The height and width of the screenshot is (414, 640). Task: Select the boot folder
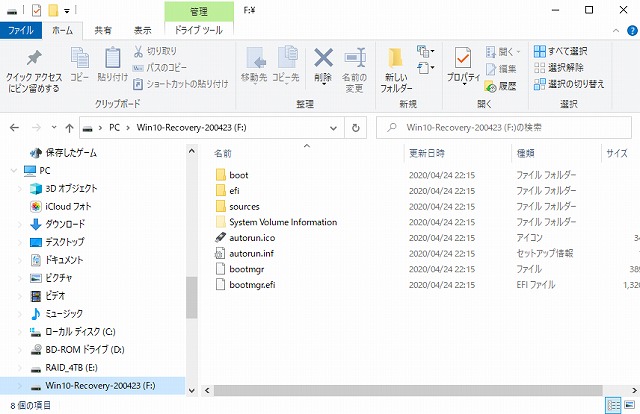[232, 175]
